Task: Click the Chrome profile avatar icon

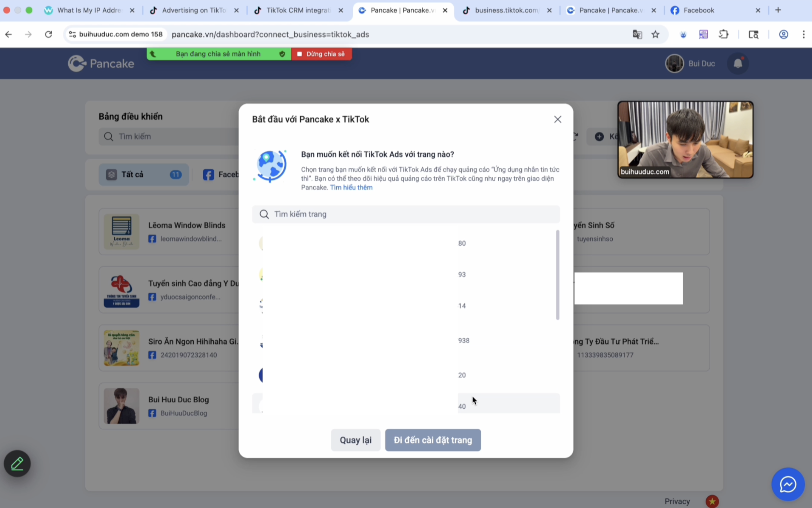Action: [x=784, y=34]
